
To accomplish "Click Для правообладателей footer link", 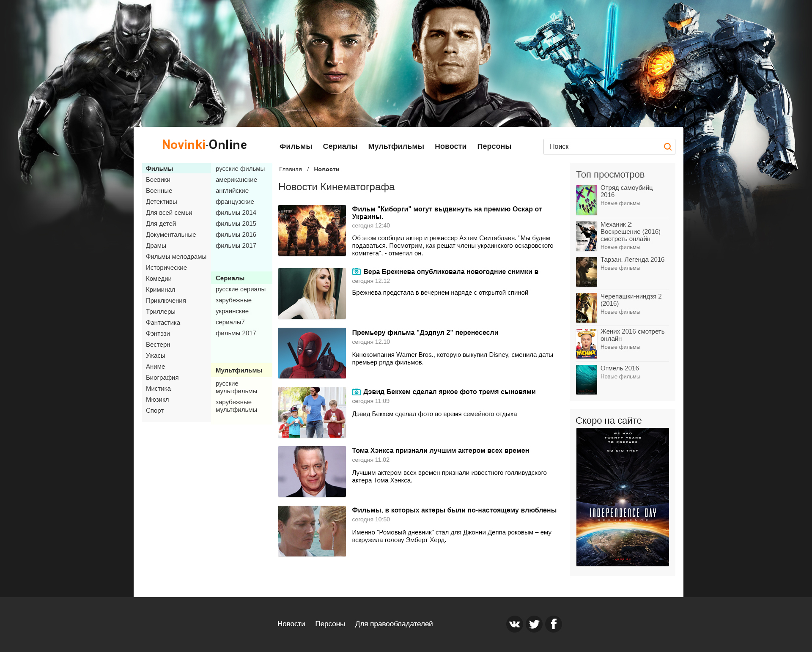I will [x=394, y=624].
